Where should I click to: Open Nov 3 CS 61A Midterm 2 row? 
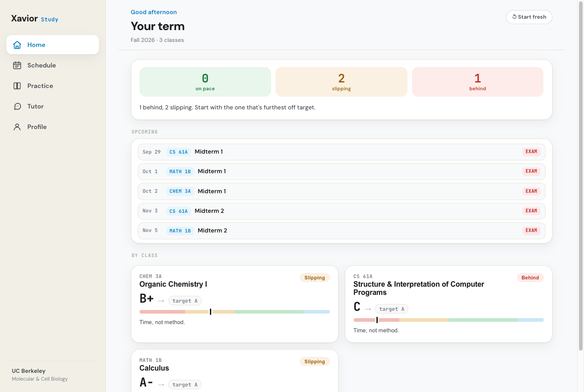[x=342, y=211]
